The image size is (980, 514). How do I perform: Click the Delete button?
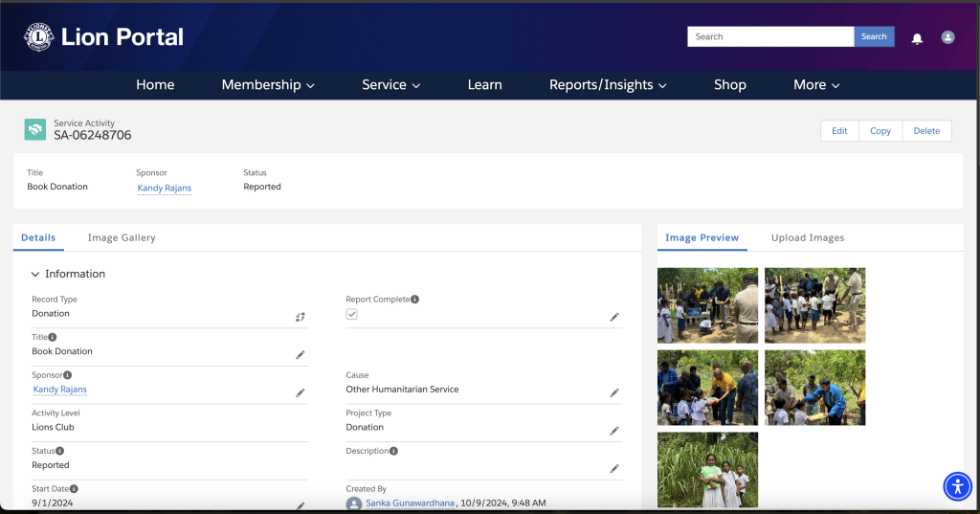pos(926,131)
